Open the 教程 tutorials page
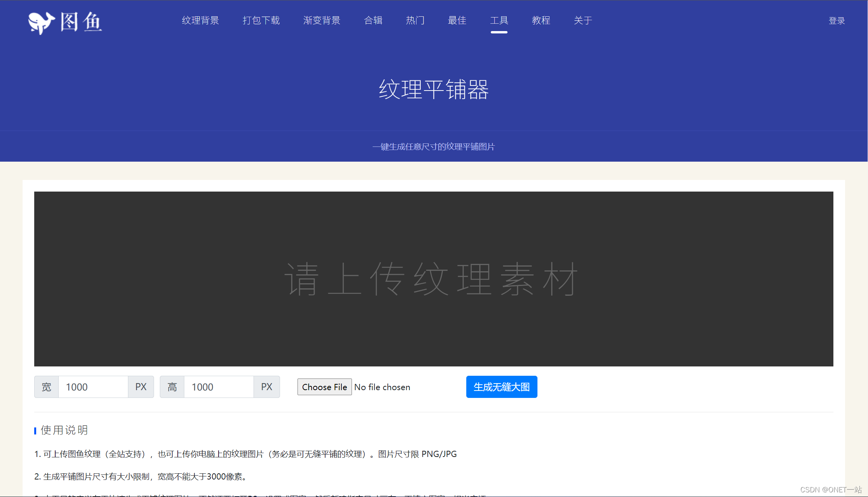The height and width of the screenshot is (497, 868). point(541,20)
